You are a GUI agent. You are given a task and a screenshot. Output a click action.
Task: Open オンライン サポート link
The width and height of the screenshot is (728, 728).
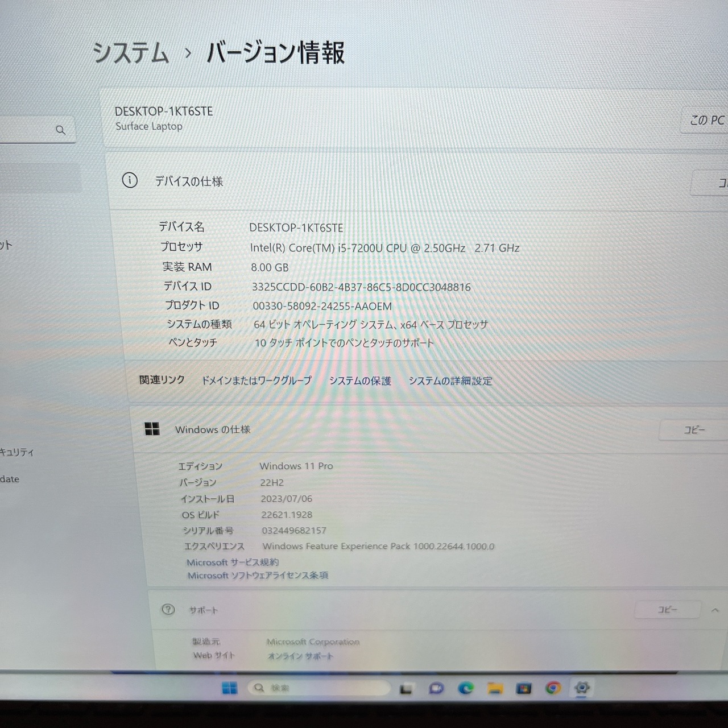[300, 656]
